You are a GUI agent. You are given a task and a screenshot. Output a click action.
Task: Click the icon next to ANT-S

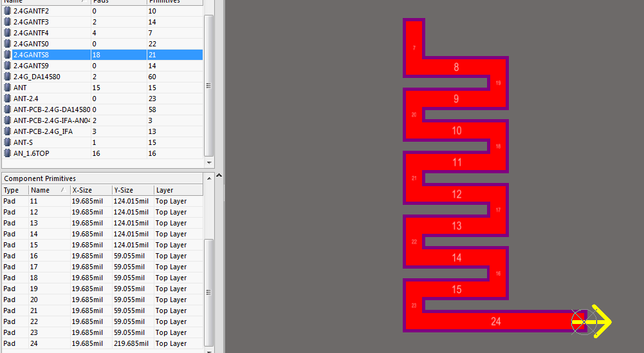tap(7, 142)
